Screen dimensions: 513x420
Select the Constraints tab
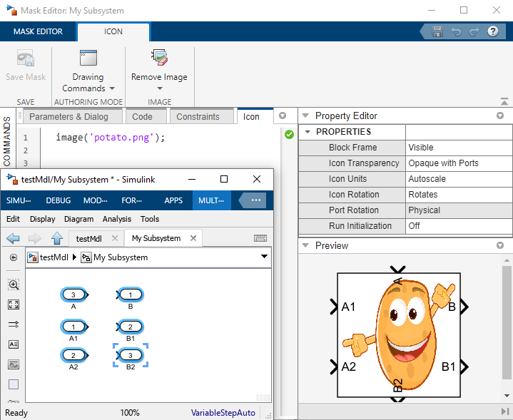click(x=198, y=117)
